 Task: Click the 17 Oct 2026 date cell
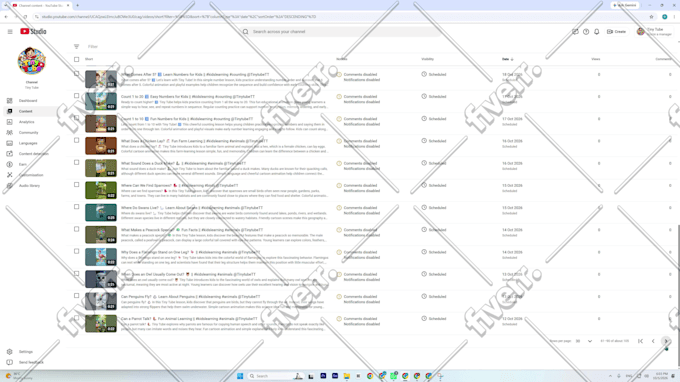[x=512, y=119]
